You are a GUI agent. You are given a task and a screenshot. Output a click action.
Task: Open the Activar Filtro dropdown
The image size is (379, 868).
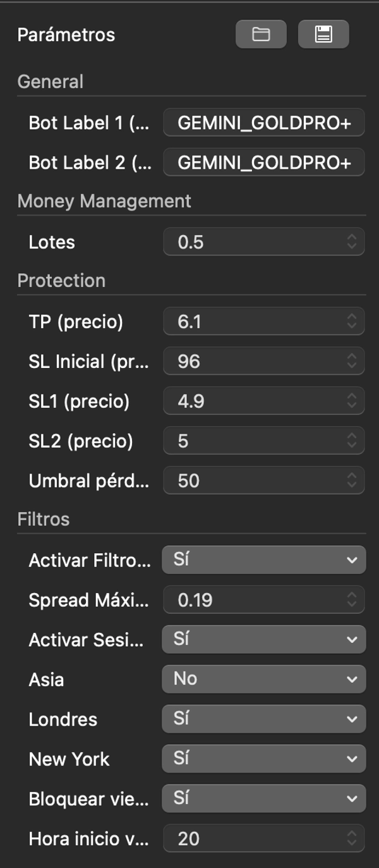263,559
